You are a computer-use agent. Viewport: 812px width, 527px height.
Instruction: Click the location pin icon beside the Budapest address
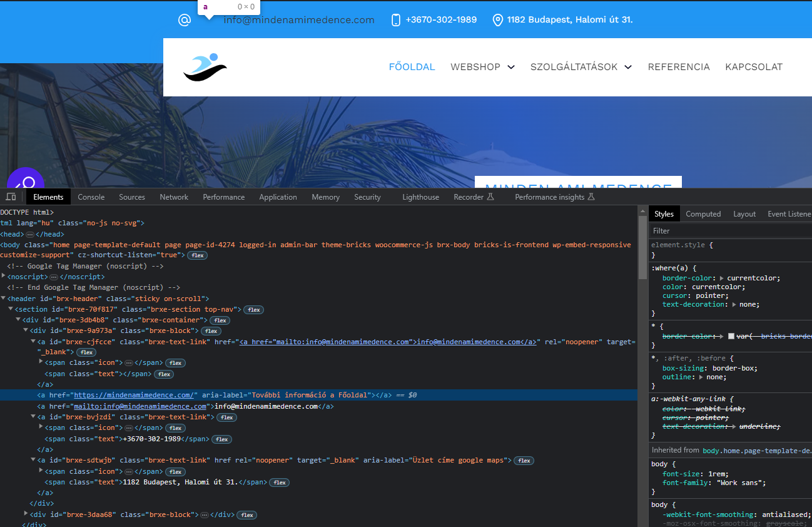[497, 19]
